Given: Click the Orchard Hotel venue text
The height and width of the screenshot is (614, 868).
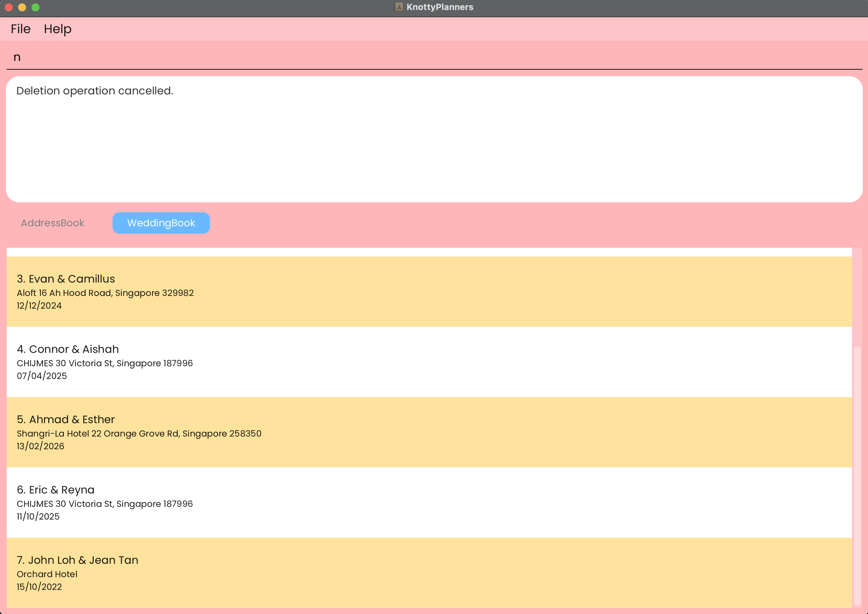Looking at the screenshot, I should point(47,574).
